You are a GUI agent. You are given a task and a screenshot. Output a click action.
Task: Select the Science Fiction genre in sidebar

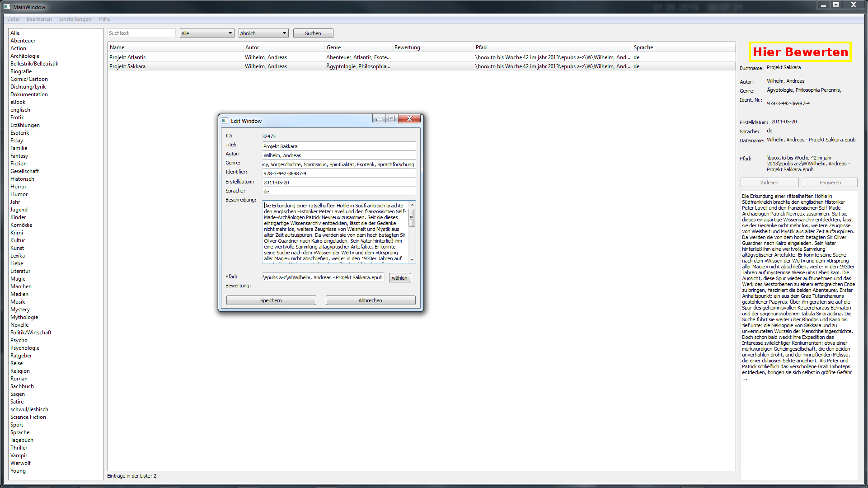[x=28, y=417]
